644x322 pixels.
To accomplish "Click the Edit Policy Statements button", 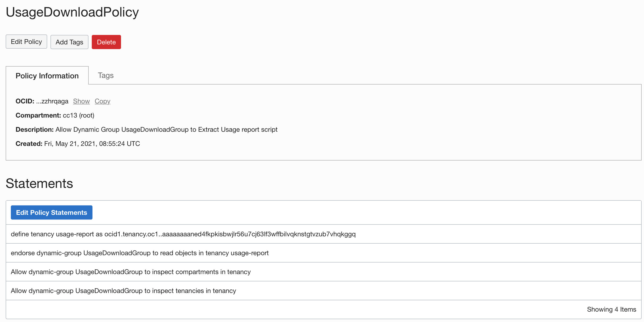I will coord(51,212).
